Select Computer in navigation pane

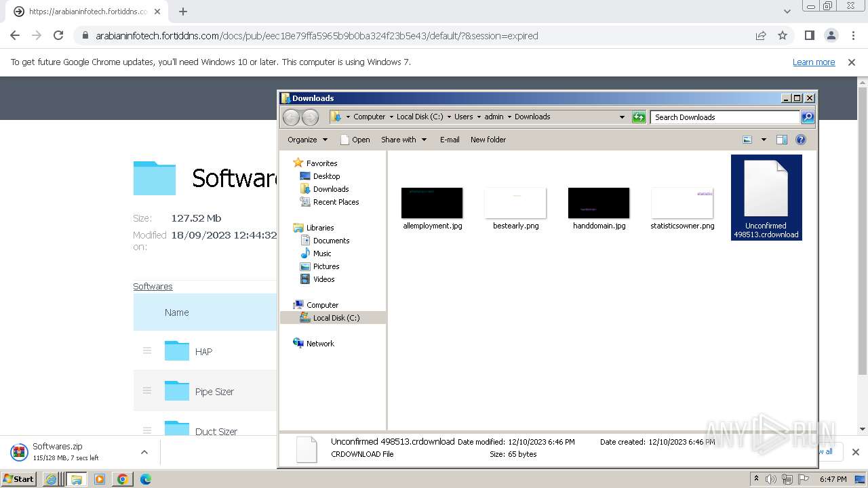[x=322, y=305]
